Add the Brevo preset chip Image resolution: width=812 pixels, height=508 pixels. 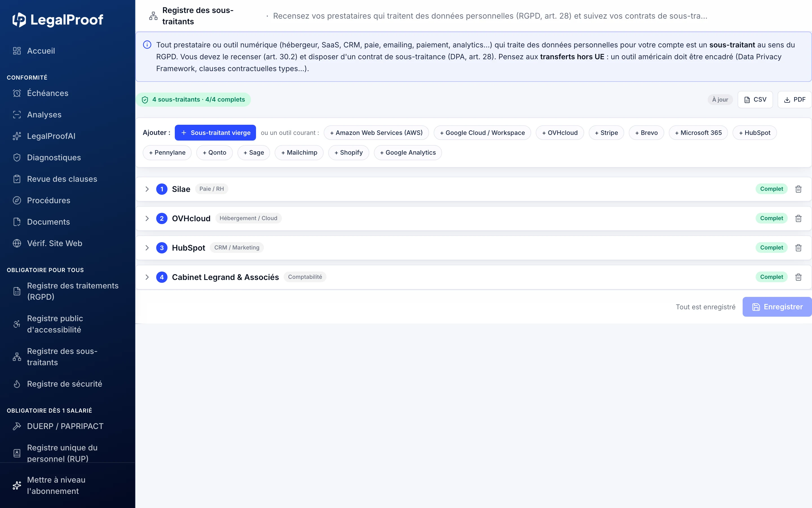[x=646, y=133]
